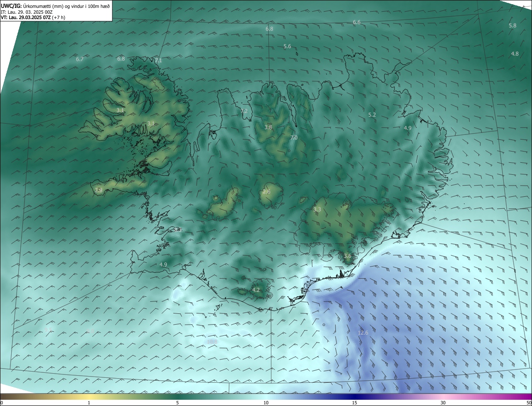Click the 2.6 value on the central glacier

(x=266, y=191)
